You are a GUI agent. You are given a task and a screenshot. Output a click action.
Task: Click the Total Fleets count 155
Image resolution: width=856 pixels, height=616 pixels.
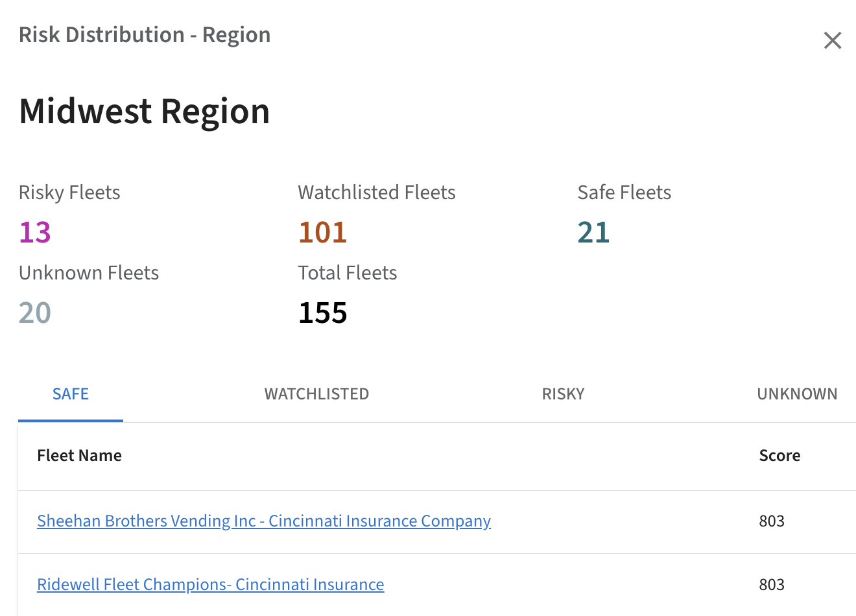(x=322, y=313)
